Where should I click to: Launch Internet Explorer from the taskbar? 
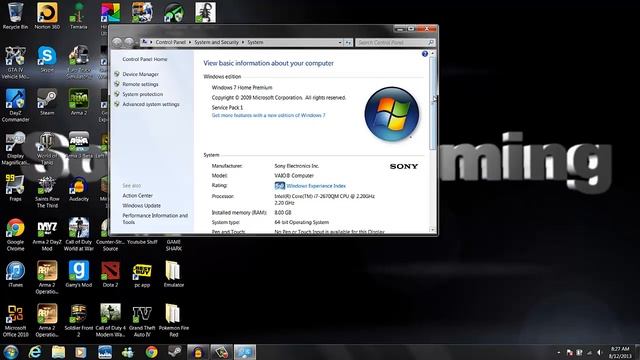pos(35,352)
